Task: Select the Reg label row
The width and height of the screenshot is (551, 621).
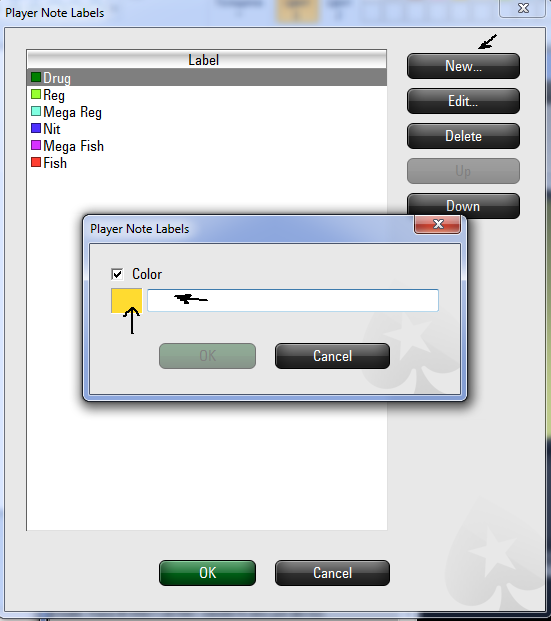Action: pos(207,95)
